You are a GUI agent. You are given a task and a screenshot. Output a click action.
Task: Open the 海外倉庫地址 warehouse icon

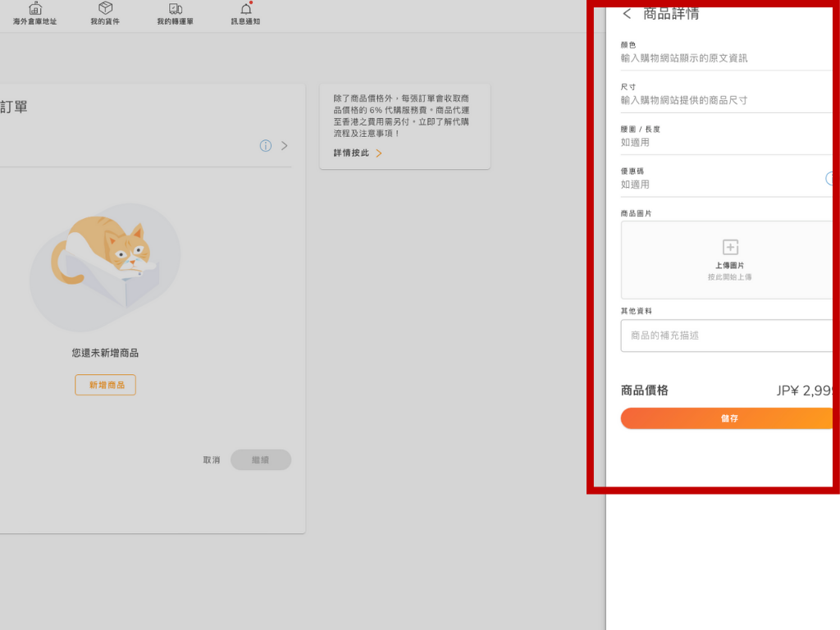34,9
